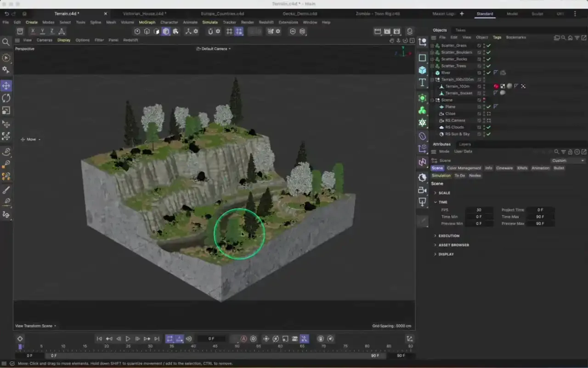Open the Color Management attribute tab
The height and width of the screenshot is (368, 588).
click(464, 168)
